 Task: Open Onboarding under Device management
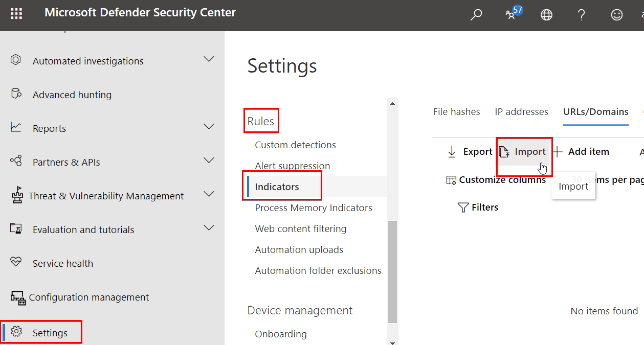[x=281, y=334]
